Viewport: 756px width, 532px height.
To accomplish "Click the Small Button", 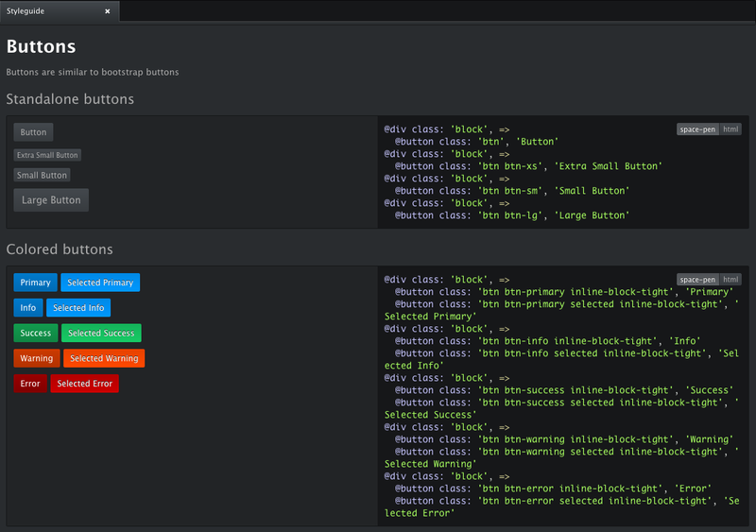I will [x=42, y=175].
